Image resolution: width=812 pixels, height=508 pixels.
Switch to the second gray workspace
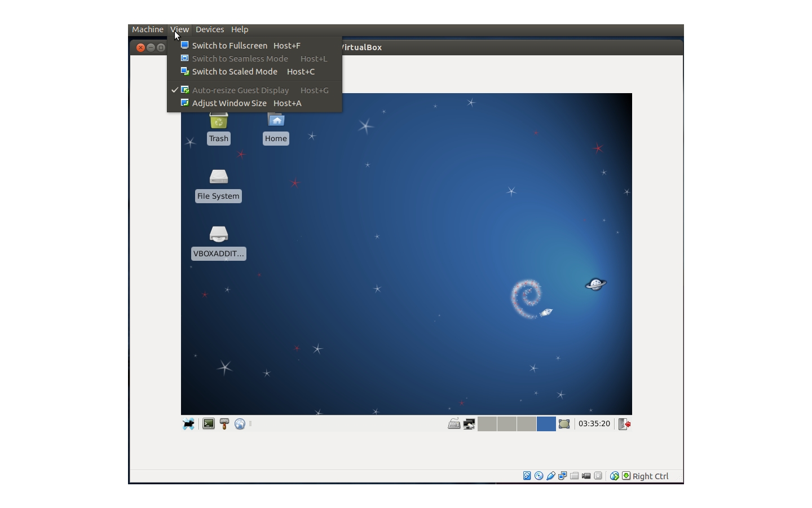(x=507, y=424)
